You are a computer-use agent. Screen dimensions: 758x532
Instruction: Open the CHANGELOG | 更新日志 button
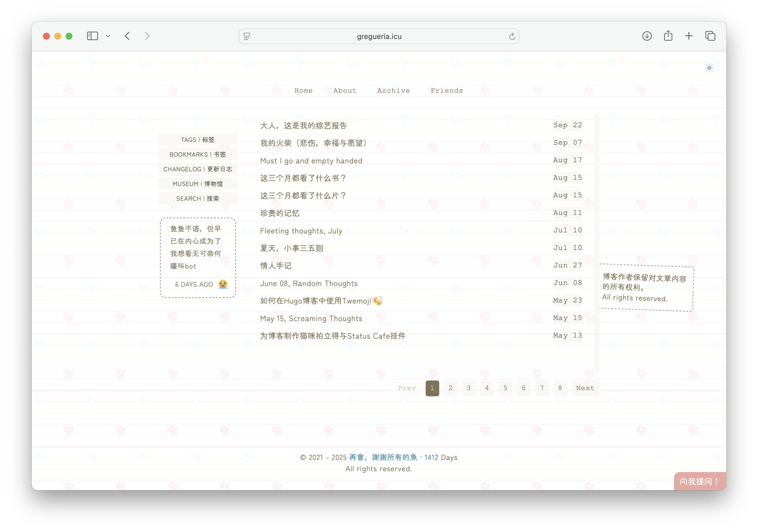pos(198,169)
